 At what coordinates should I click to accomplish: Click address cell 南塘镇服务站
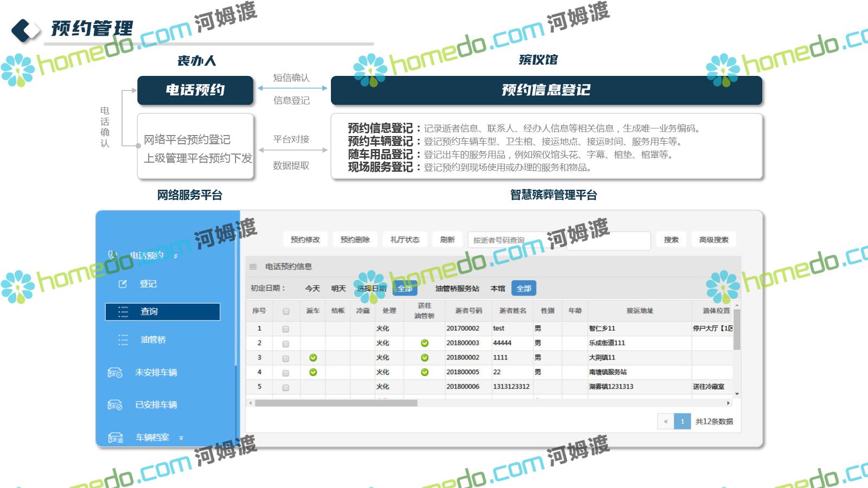pyautogui.click(x=608, y=373)
